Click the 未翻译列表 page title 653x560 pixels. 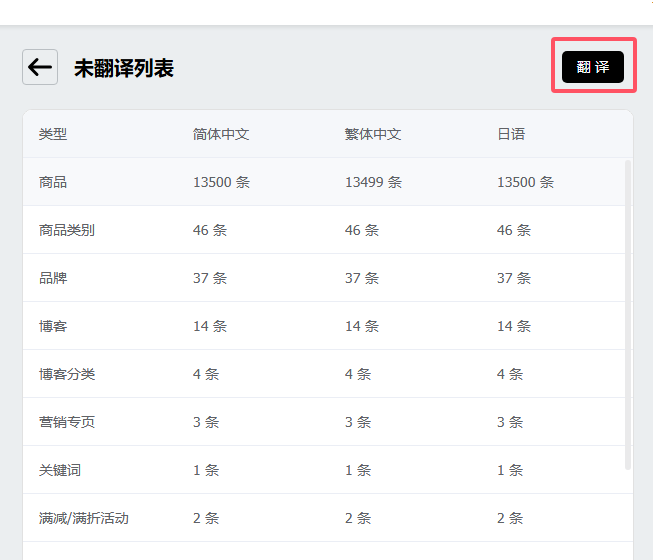pyautogui.click(x=124, y=68)
